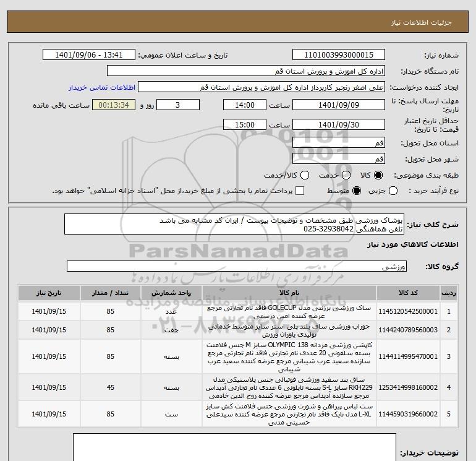
Task: Click the نام کالا column header
Action: pos(289,293)
